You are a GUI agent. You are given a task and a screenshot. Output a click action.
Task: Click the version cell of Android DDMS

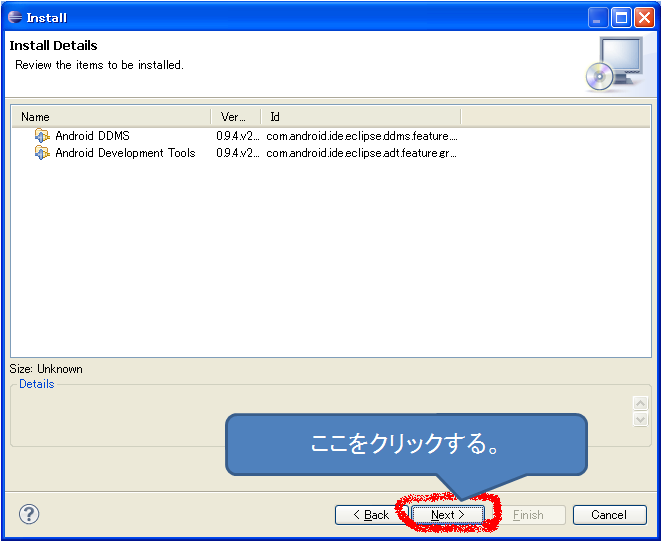(x=238, y=136)
